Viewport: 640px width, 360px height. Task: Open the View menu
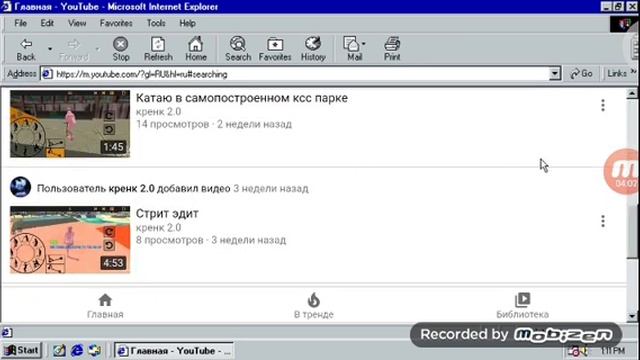tap(77, 23)
